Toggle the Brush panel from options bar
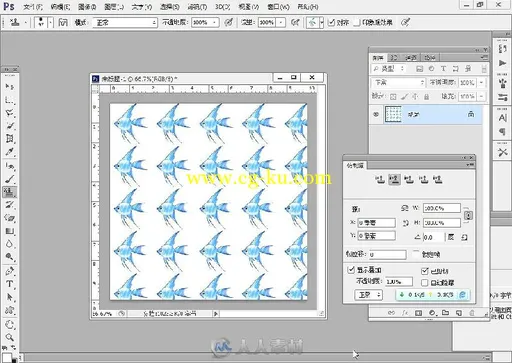The width and height of the screenshot is (512, 363). tap(63, 22)
